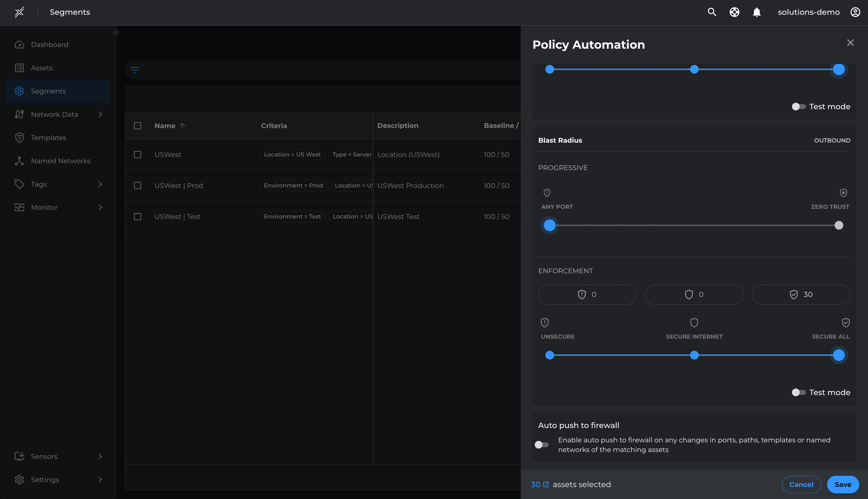Collapse the left sidebar arrow
The width and height of the screenshot is (868, 499).
point(116,32)
